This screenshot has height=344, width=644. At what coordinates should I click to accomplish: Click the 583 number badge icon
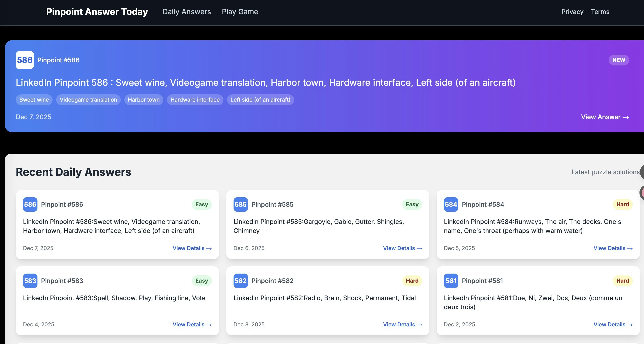pos(30,281)
